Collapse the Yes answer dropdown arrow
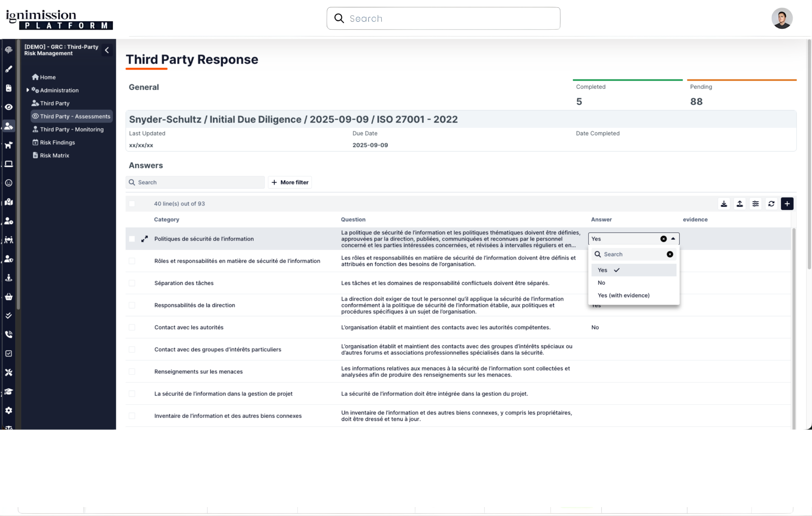 (673, 239)
